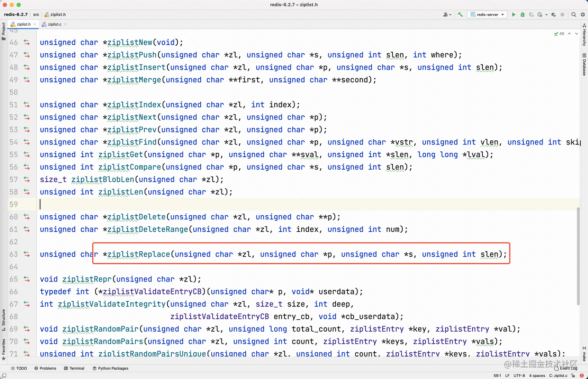Click the red error notification icon in status bar
The image size is (588, 379).
coord(582,376)
